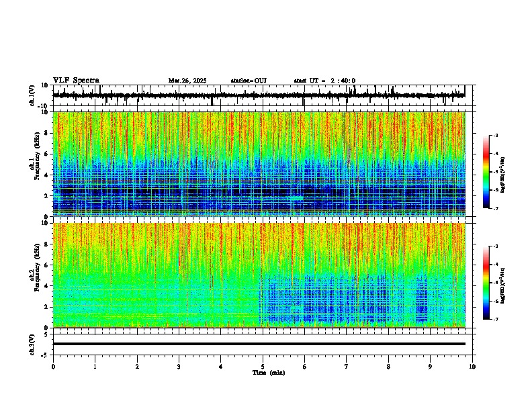Click the "6" tick on the time axis

(x=305, y=367)
